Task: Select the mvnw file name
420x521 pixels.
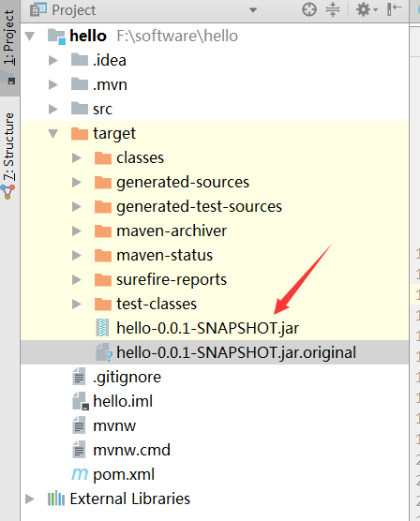Action: (114, 426)
